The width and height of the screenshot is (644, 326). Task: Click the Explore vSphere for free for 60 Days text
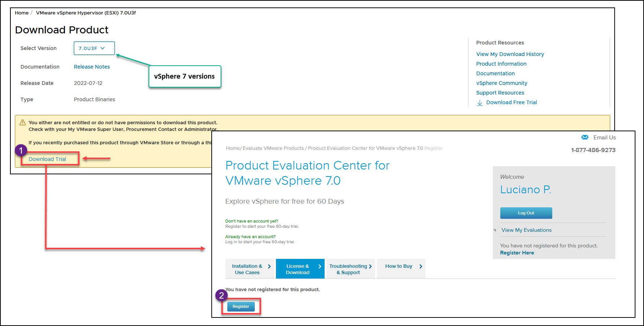click(284, 201)
